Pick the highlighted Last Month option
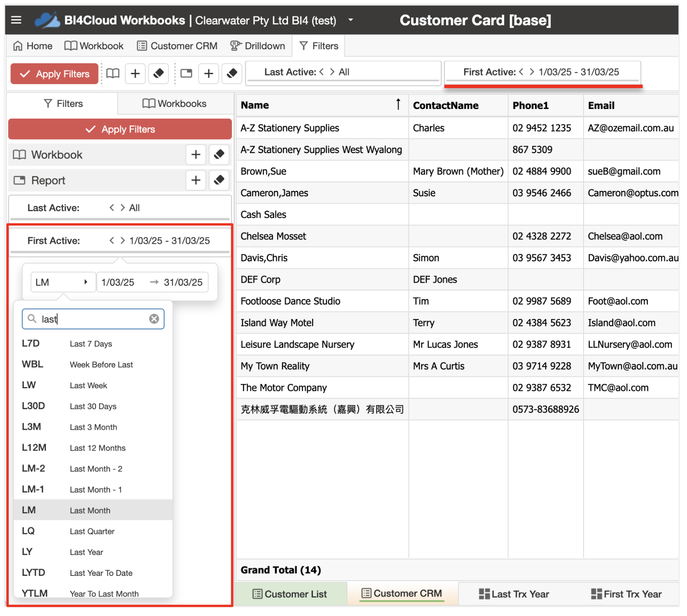The width and height of the screenshot is (687, 616). [x=93, y=510]
